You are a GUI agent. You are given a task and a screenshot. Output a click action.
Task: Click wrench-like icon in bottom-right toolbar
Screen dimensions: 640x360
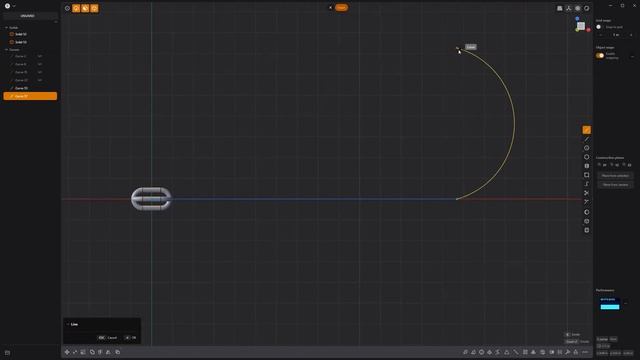(x=568, y=352)
